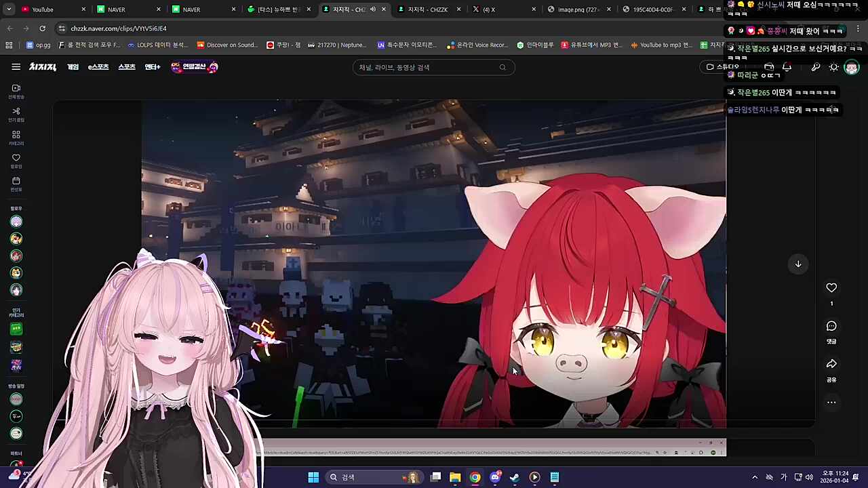Open the category grid icon in sidebar
This screenshot has width=868, height=488.
(16, 135)
